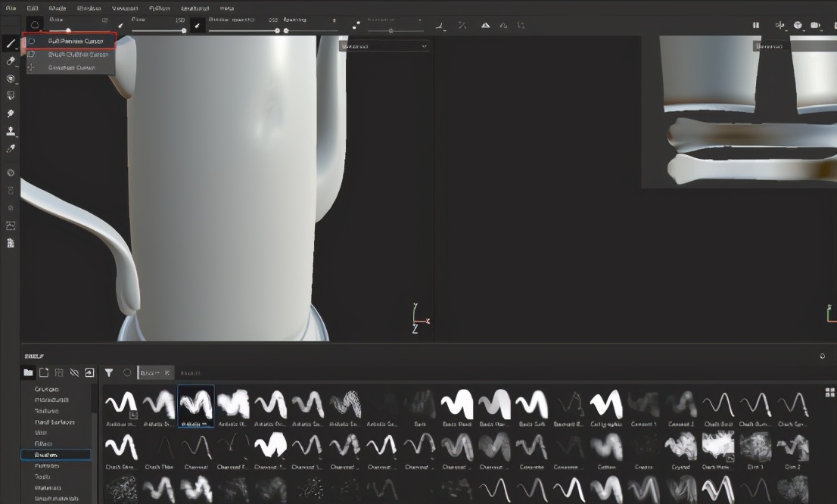Open the 3D viewport channel dropdown

pyautogui.click(x=384, y=46)
